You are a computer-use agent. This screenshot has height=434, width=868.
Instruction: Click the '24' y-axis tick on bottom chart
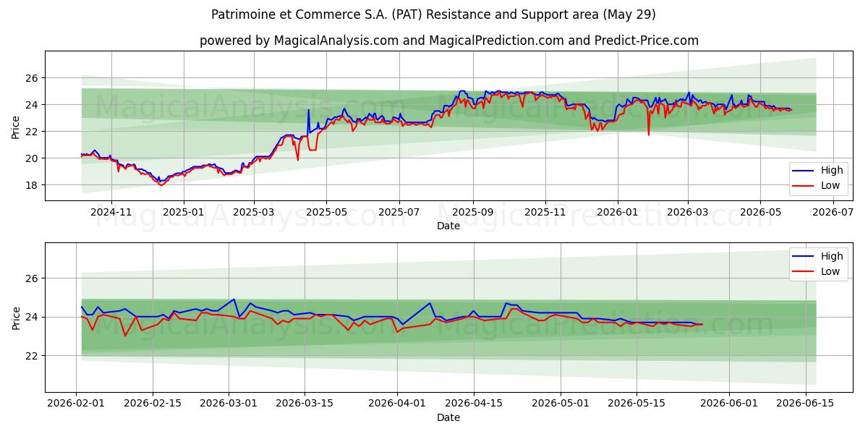[33, 318]
